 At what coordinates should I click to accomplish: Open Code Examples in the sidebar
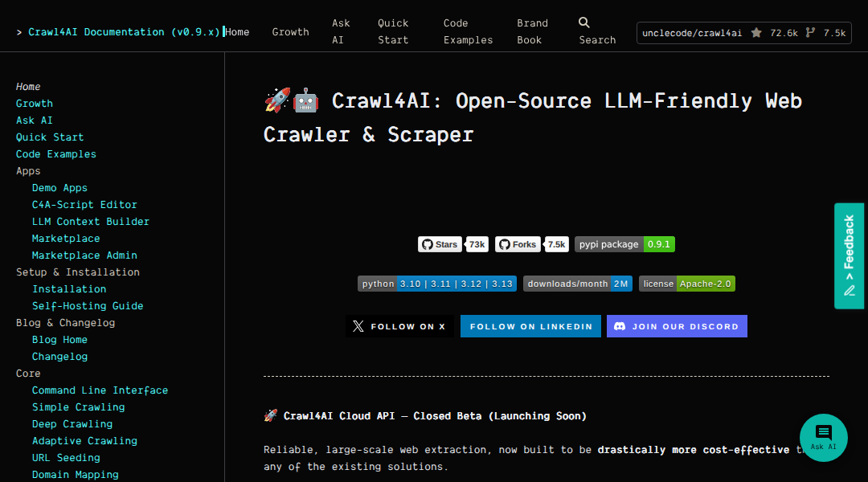tap(56, 154)
